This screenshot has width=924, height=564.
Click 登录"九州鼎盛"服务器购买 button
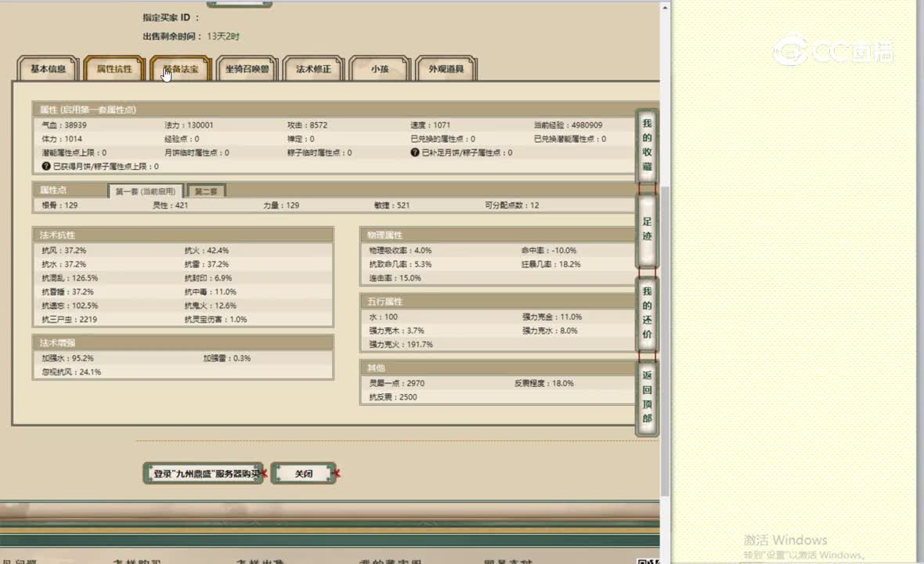click(204, 474)
